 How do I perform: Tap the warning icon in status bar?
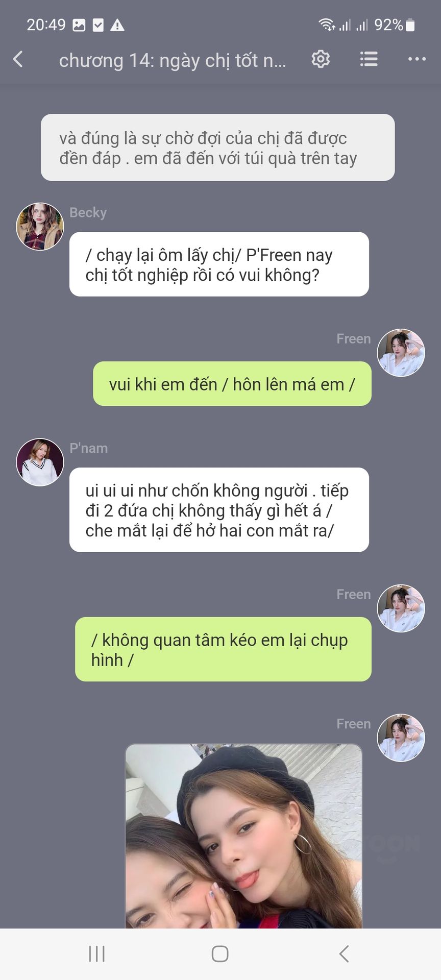[x=117, y=25]
